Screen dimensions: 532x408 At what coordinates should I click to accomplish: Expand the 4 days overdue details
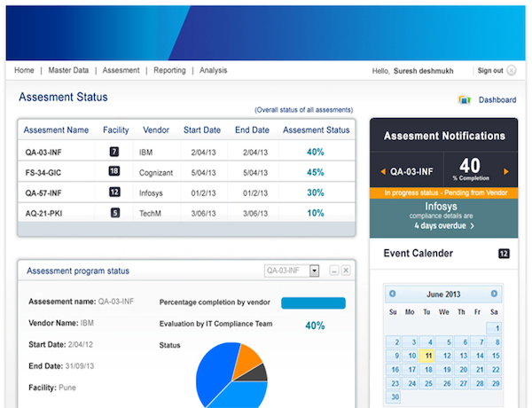click(472, 225)
